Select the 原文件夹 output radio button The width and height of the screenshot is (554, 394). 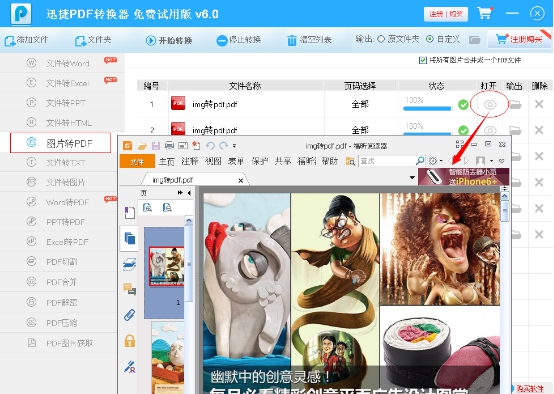click(x=381, y=39)
